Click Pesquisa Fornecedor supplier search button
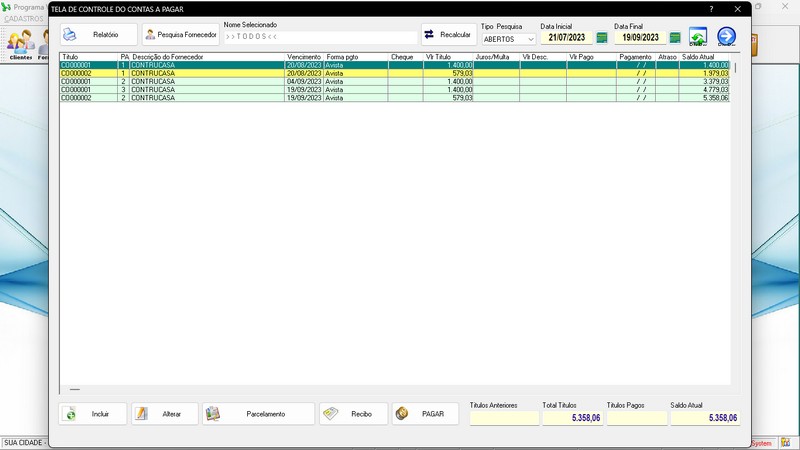This screenshot has width=800, height=450. pos(181,35)
